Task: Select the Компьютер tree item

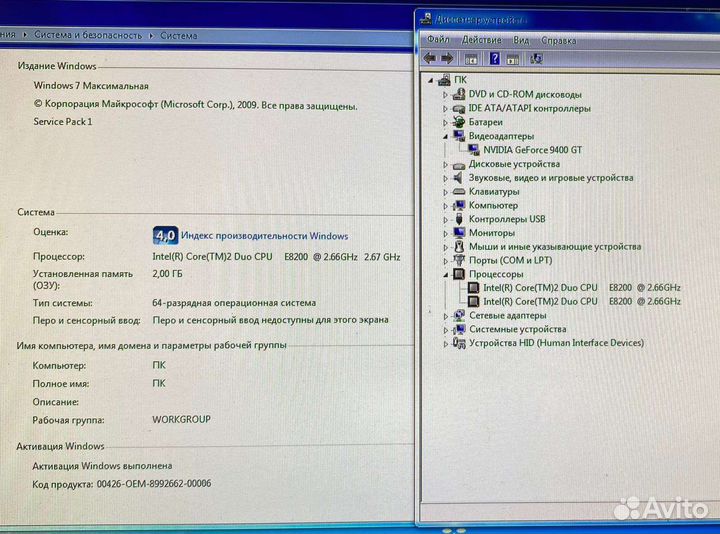Action: 493,205
